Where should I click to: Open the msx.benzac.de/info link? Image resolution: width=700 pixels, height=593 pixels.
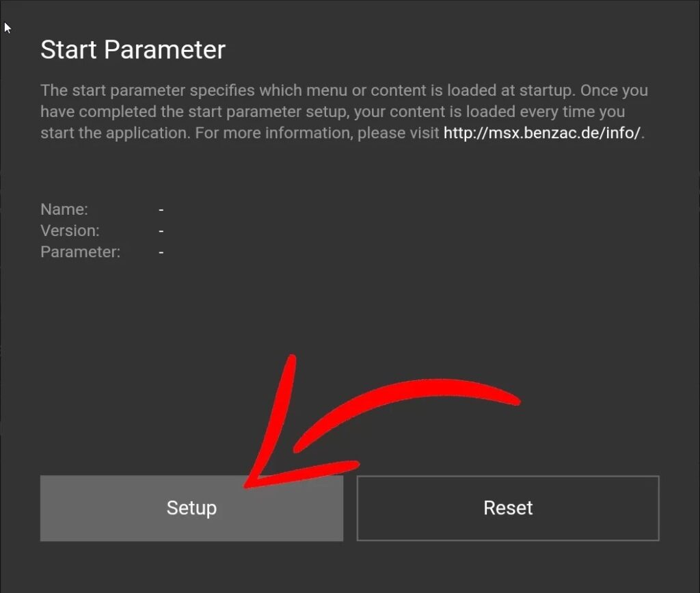coord(542,133)
